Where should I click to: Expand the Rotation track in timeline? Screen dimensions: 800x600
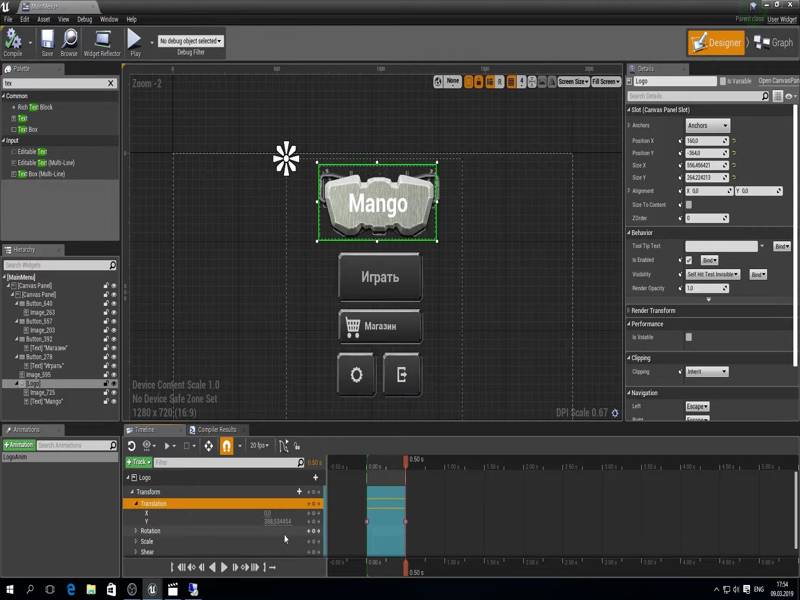[x=136, y=531]
